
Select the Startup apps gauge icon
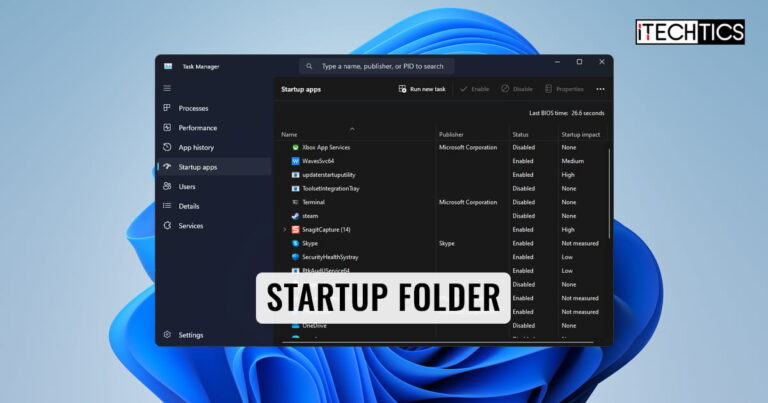tap(167, 167)
